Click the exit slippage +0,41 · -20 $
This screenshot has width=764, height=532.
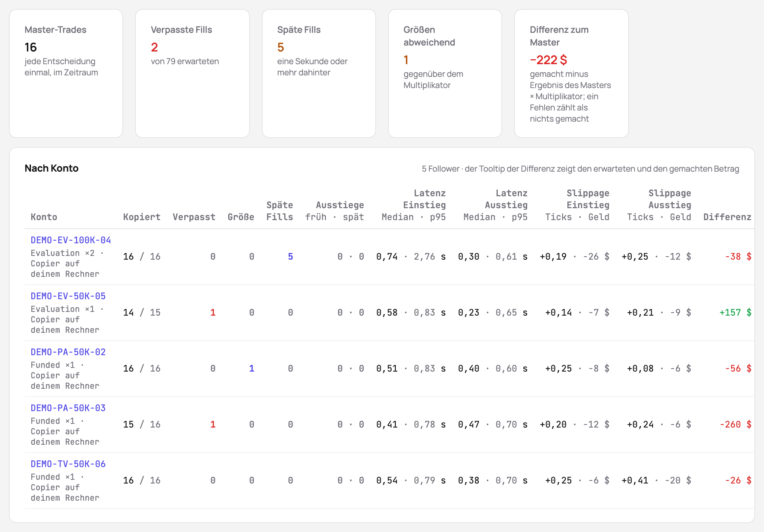656,481
